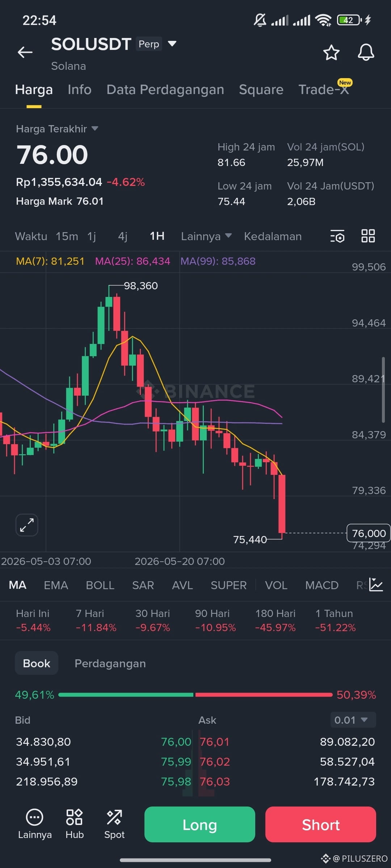
Task: Tap bid price 75,98
Action: 176,782
